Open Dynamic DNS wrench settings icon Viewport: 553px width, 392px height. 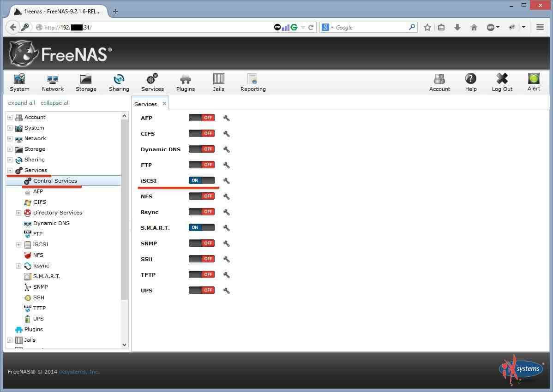coord(227,149)
